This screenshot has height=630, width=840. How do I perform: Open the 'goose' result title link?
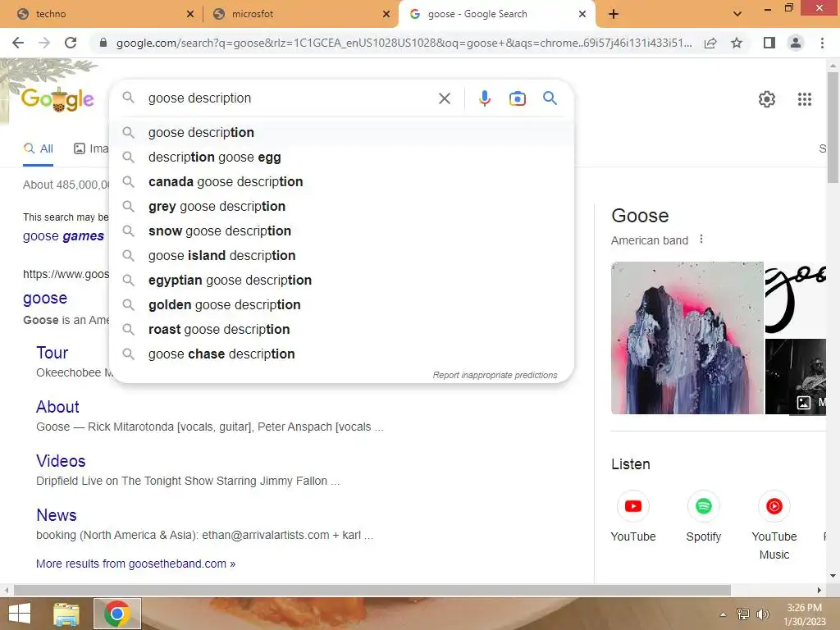45,298
